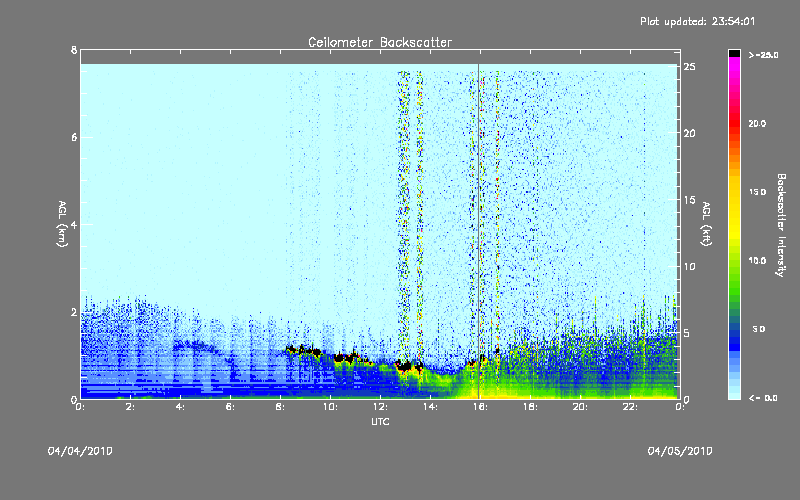Click the '4:' hour label on UTC axis

click(180, 407)
